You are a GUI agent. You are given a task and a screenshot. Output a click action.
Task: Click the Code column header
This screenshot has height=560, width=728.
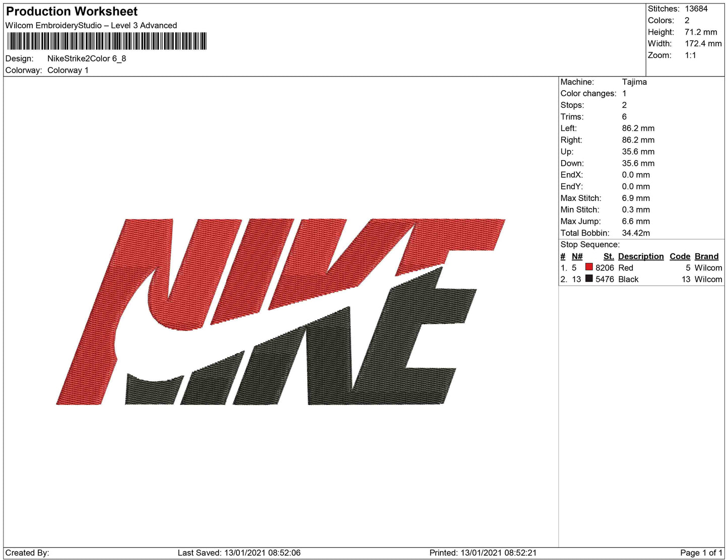point(680,256)
